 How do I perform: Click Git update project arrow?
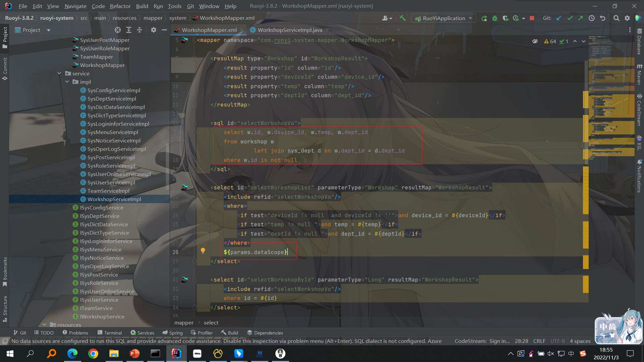559,18
